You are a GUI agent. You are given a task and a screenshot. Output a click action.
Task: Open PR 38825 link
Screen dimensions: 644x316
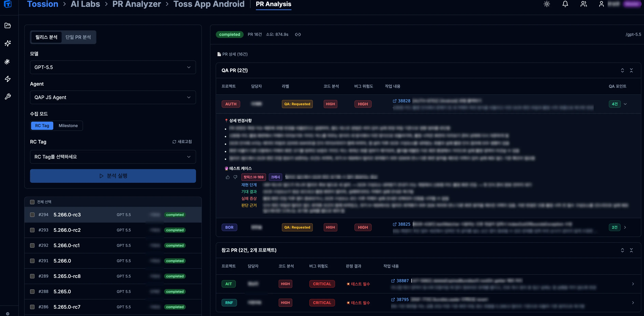click(x=404, y=224)
